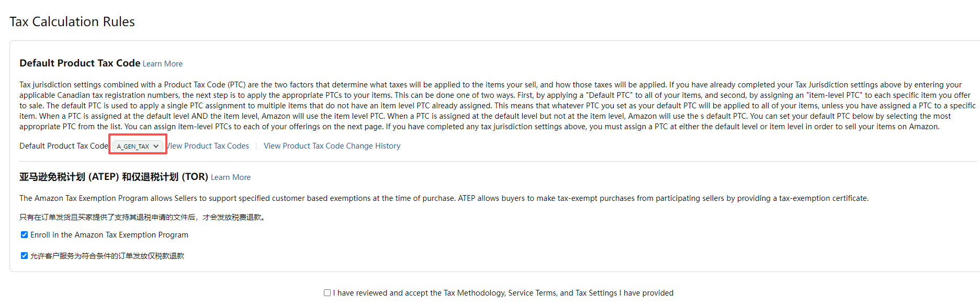Click Learn More next to ATEP heading

[x=231, y=177]
